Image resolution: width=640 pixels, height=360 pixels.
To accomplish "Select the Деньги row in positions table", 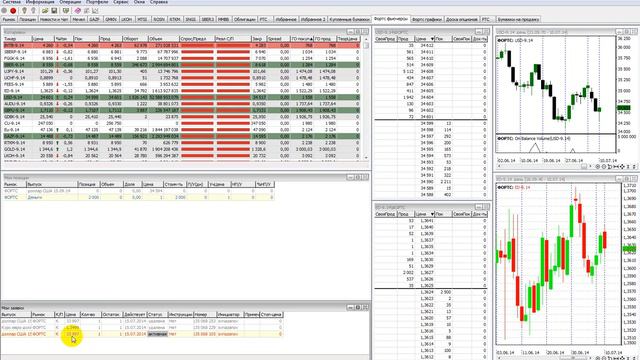I will (x=138, y=198).
